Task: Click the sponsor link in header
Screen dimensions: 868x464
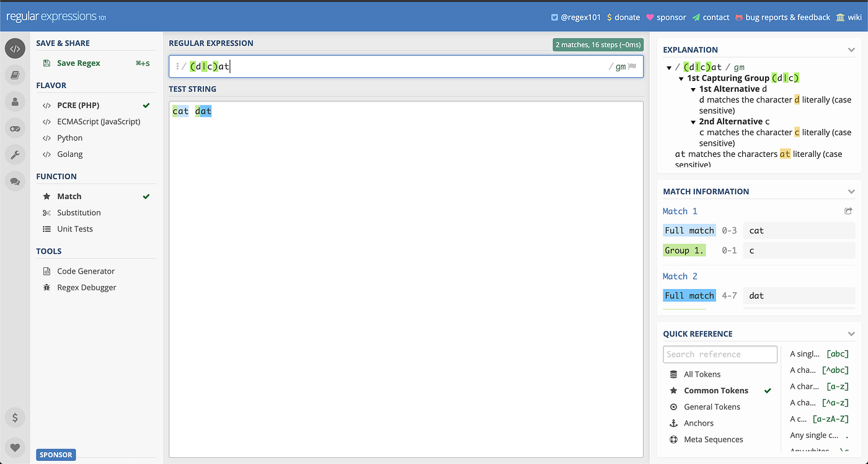Action: 671,17
